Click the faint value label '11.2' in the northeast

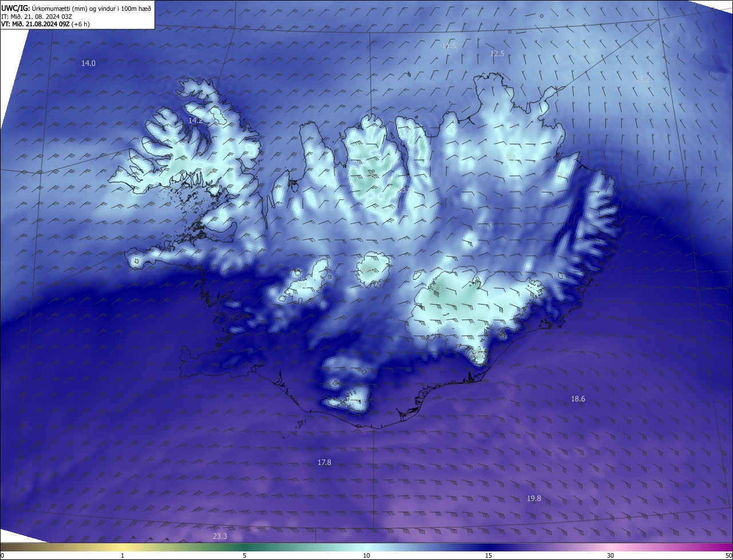click(643, 80)
